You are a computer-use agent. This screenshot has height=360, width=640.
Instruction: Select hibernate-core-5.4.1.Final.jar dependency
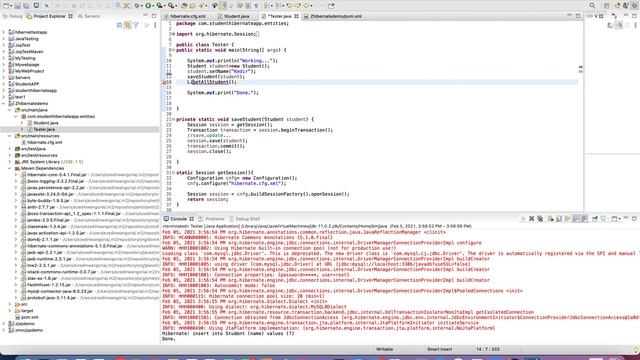[57, 175]
